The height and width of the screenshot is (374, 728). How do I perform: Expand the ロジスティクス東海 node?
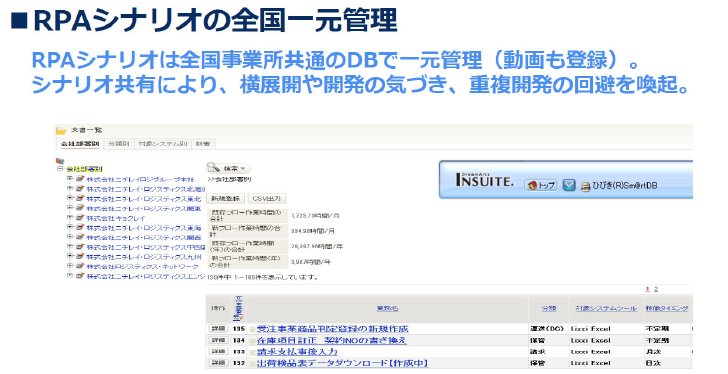tap(70, 227)
